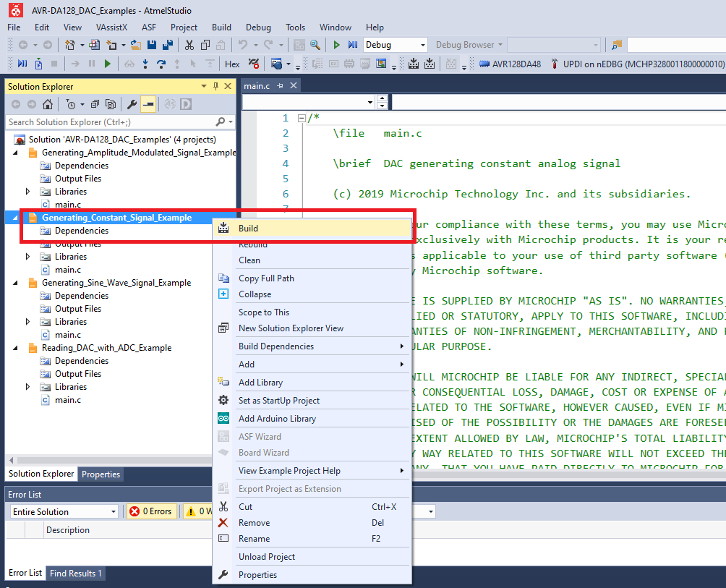
Task: Open the ASF menu in menu bar
Action: (x=149, y=27)
